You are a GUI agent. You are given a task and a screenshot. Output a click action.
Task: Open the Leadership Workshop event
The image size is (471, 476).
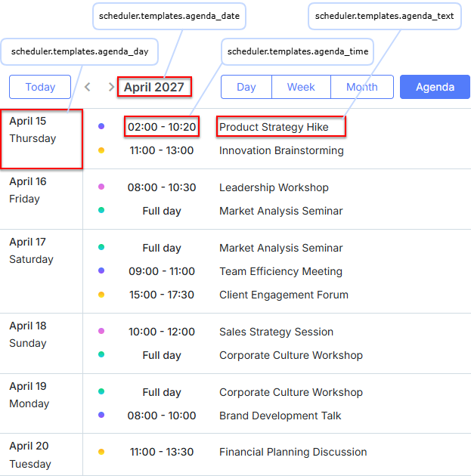tap(274, 187)
